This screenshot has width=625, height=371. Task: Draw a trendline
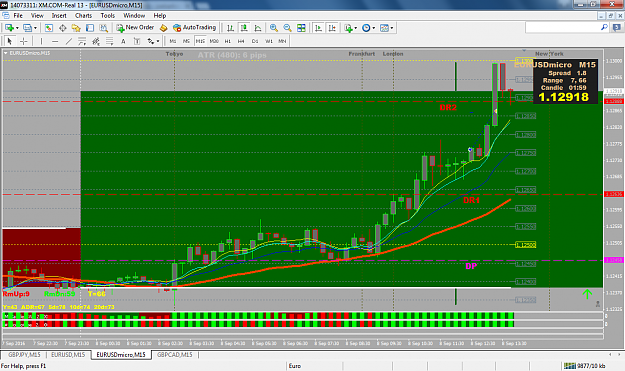click(x=69, y=41)
